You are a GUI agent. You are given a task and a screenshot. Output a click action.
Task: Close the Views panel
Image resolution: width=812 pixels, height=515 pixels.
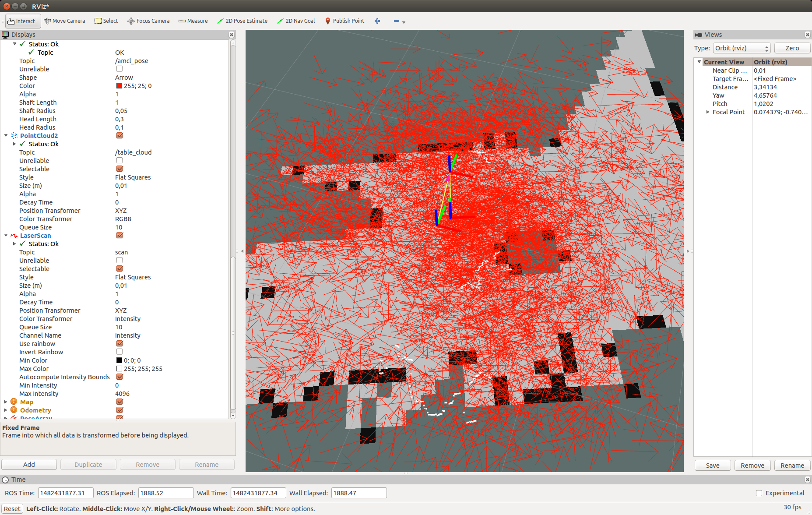[807, 35]
